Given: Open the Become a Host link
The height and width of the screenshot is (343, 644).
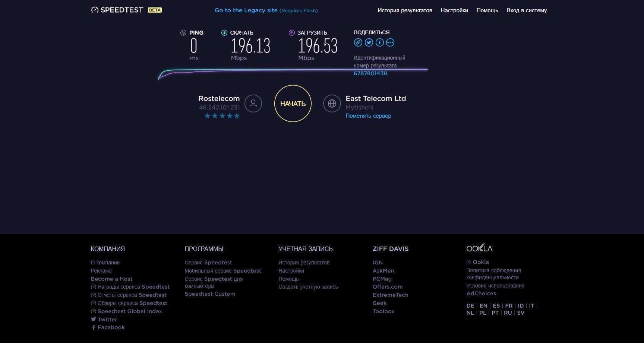Looking at the screenshot, I should (x=111, y=279).
